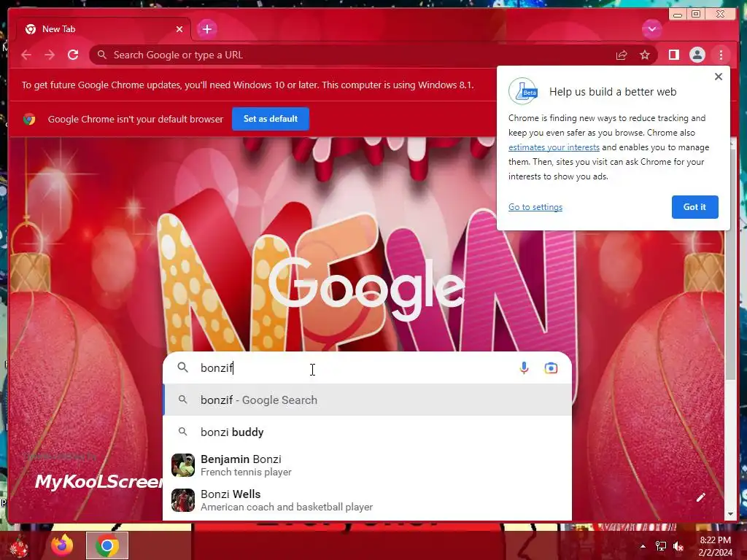Screen dimensions: 747x560
Task: Click the Beta flask icon in popup
Action: click(x=523, y=91)
